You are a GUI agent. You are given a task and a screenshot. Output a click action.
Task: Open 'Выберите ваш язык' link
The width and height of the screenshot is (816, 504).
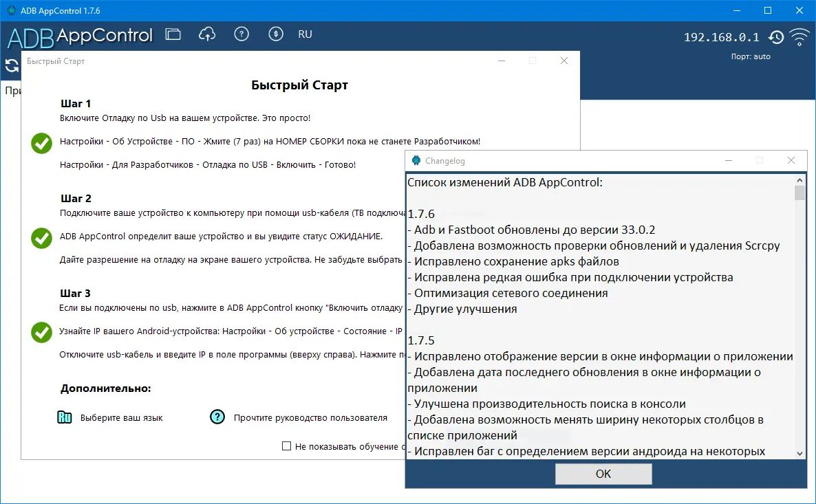pyautogui.click(x=121, y=417)
